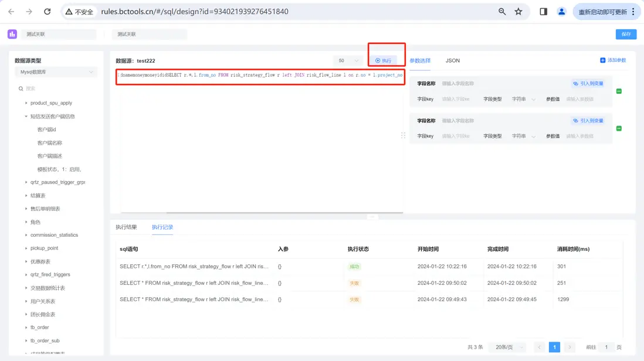Expand the commission_statistics table

coord(26,235)
